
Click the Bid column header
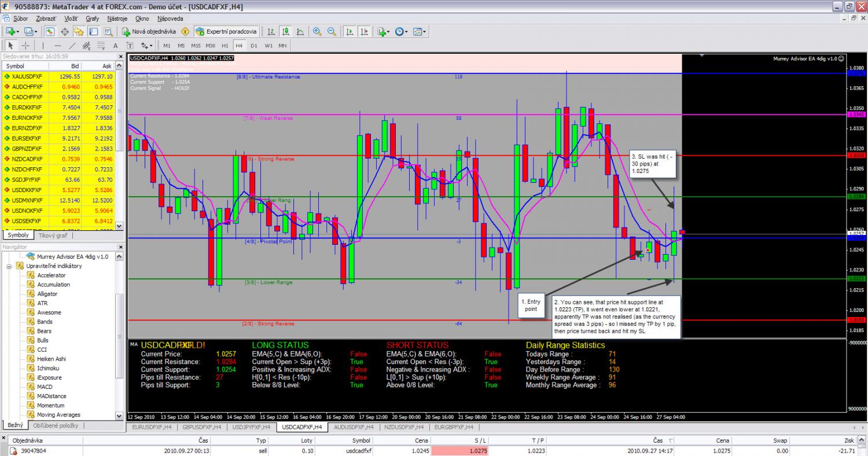point(67,67)
